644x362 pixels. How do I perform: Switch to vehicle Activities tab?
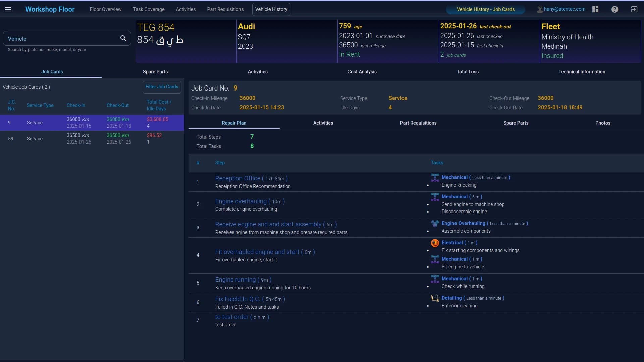pos(258,72)
